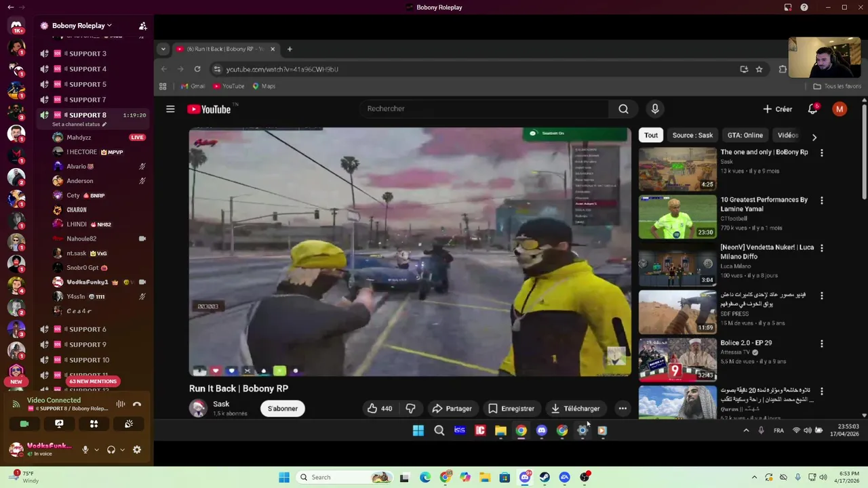868x488 pixels.
Task: Click the Chrome address bar with the YouTube URL
Action: [x=475, y=69]
